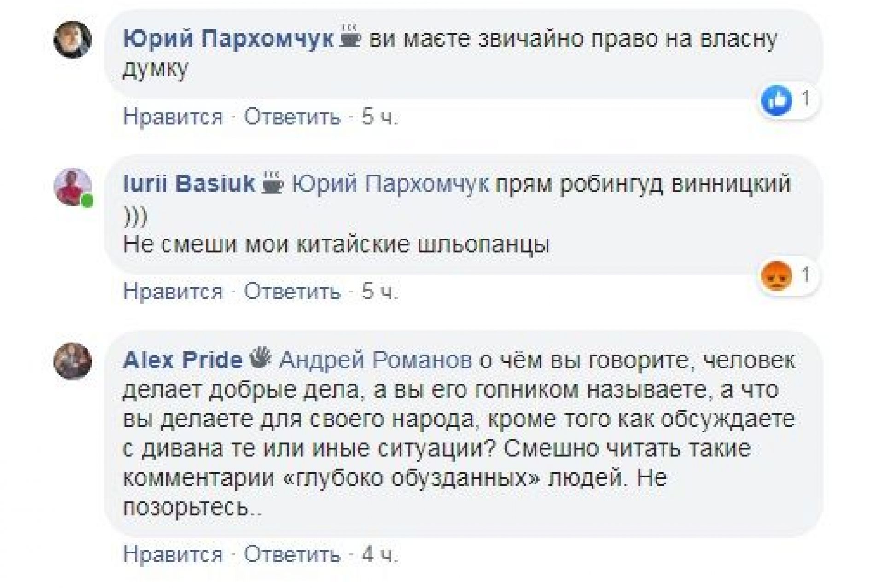Open Iurii Basiuk's profile avatar

click(73, 186)
